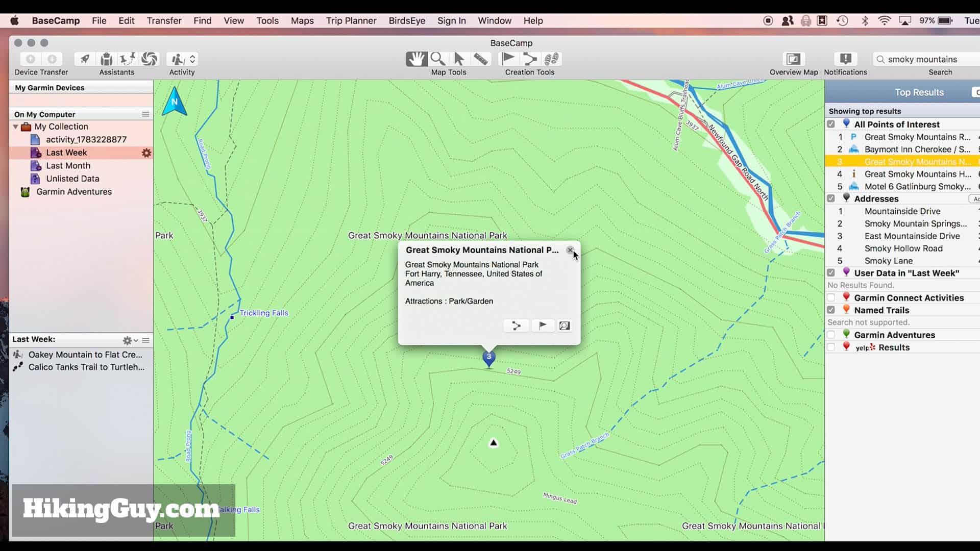Select Oakey Mountain to Flat Creek activity
Image resolution: width=980 pixels, height=551 pixels.
85,355
